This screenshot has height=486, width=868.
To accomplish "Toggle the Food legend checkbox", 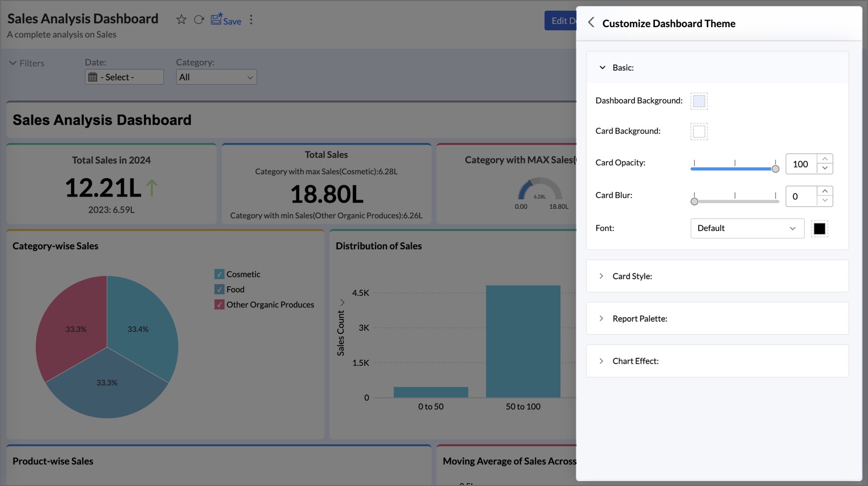I will [x=219, y=290].
